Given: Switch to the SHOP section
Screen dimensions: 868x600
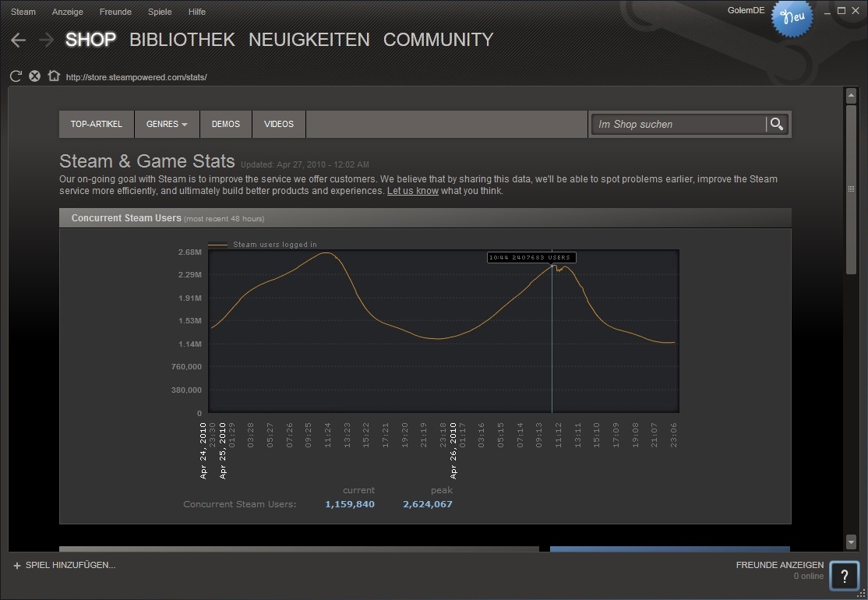Looking at the screenshot, I should point(91,39).
